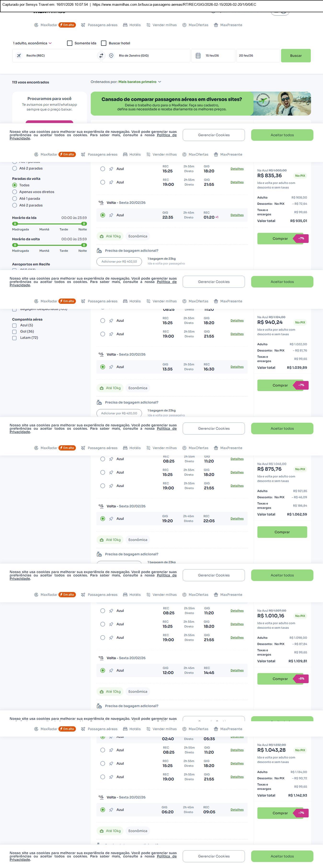Click the calendar icon beside 15 fev/26
Viewport: 323px width, 868px height.
(x=198, y=56)
